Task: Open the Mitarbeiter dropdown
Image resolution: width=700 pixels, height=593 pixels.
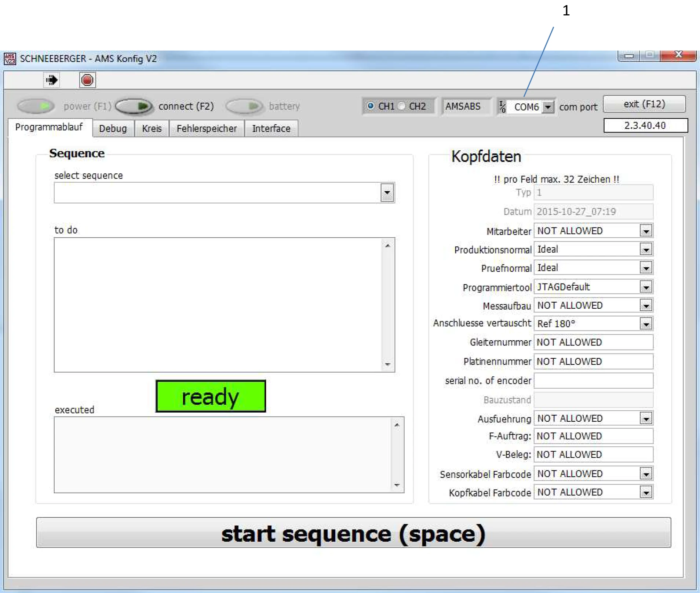Action: coord(646,231)
